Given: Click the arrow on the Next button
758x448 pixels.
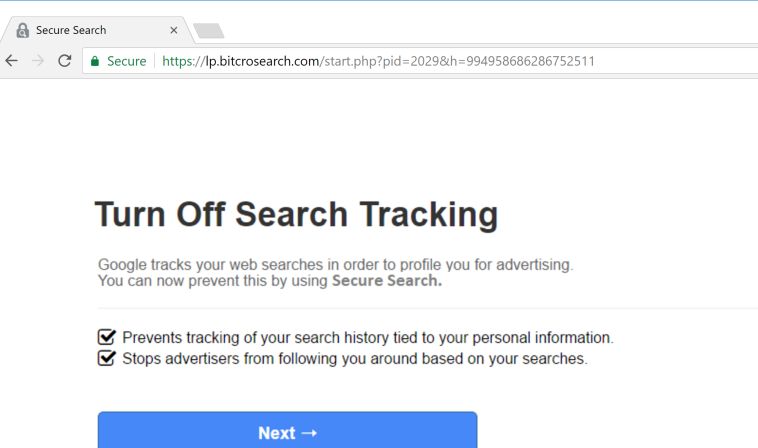Looking at the screenshot, I should pyautogui.click(x=309, y=433).
